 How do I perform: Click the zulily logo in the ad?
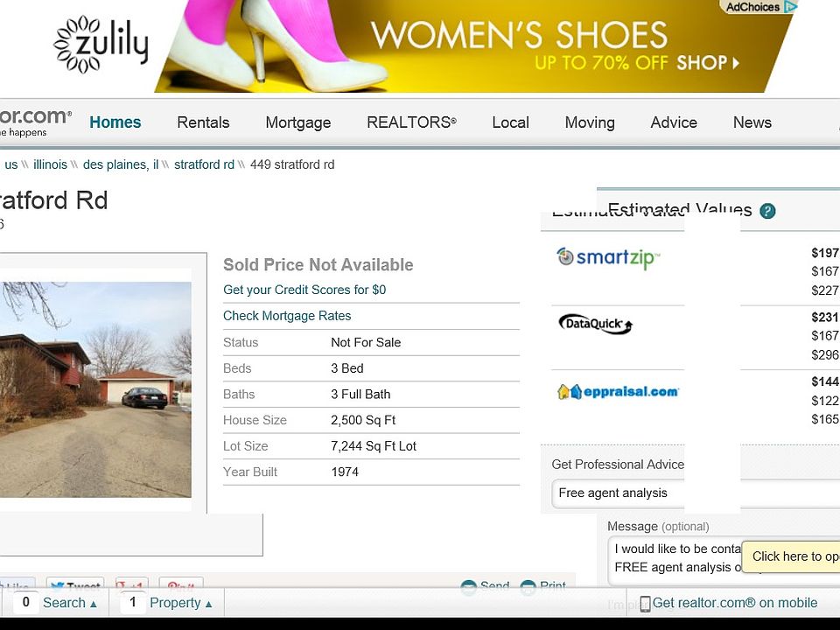click(101, 45)
